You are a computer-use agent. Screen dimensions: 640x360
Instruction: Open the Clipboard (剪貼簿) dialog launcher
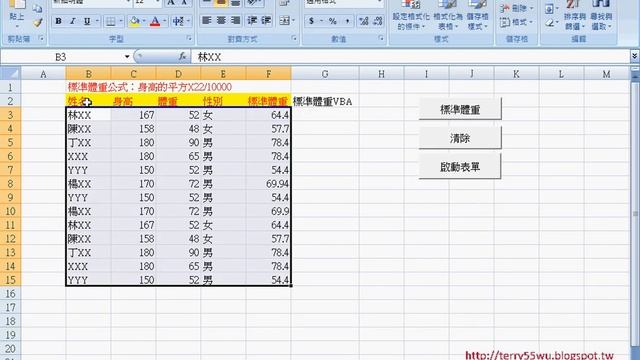click(x=41, y=38)
